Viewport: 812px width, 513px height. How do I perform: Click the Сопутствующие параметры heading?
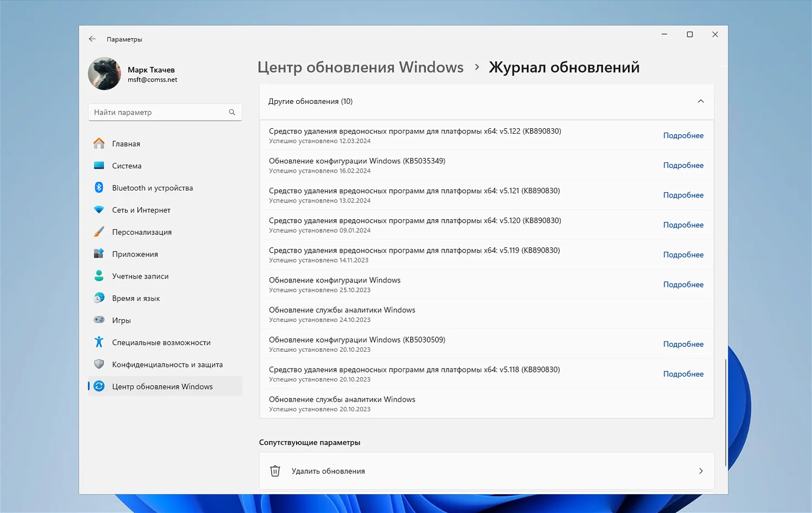point(310,442)
